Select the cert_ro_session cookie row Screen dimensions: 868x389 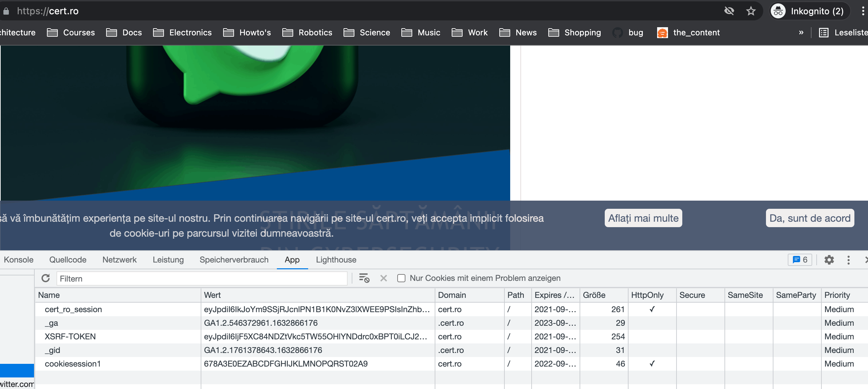tap(73, 309)
